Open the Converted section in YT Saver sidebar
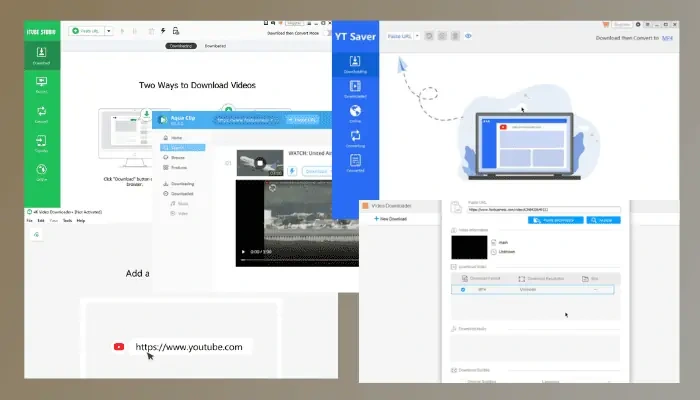Image resolution: width=700 pixels, height=400 pixels. click(355, 163)
